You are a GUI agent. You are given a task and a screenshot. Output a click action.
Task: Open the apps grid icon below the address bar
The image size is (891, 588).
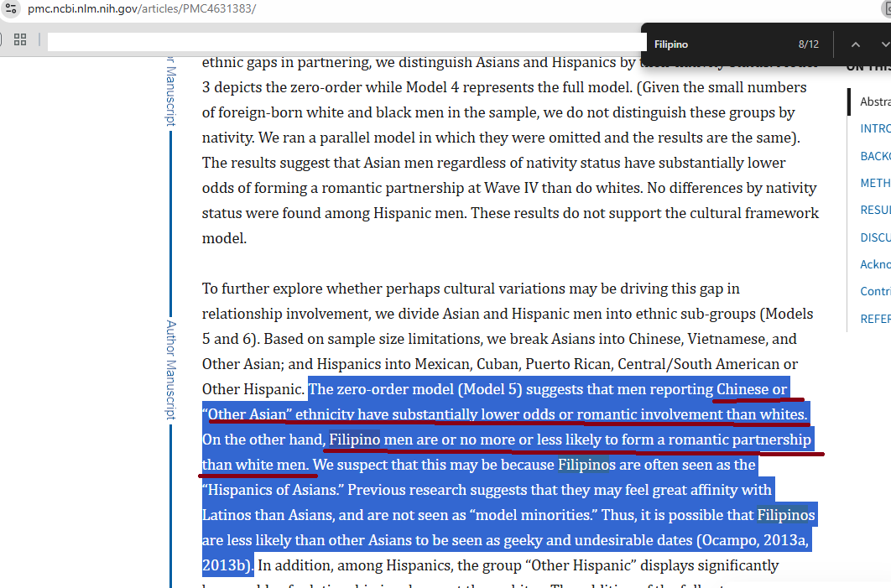pyautogui.click(x=20, y=39)
